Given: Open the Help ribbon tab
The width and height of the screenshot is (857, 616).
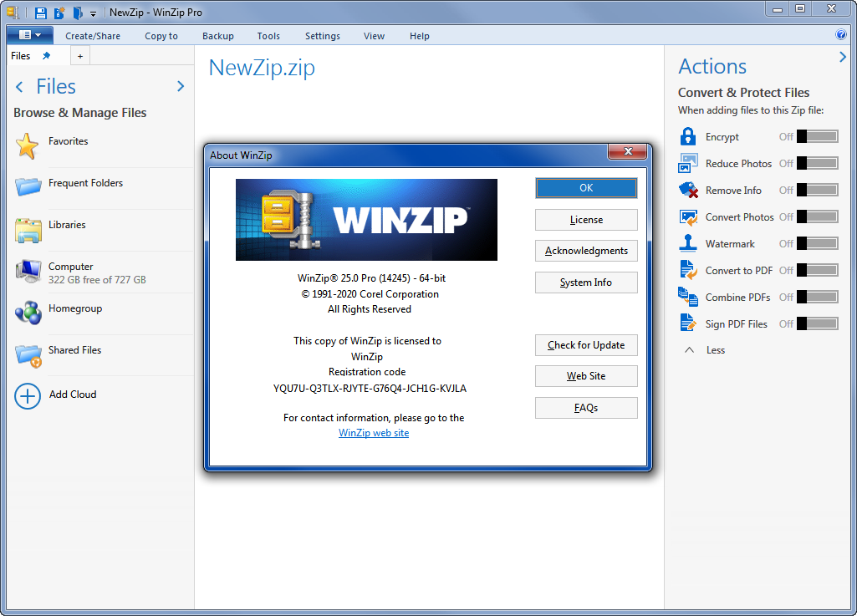Looking at the screenshot, I should pos(419,36).
